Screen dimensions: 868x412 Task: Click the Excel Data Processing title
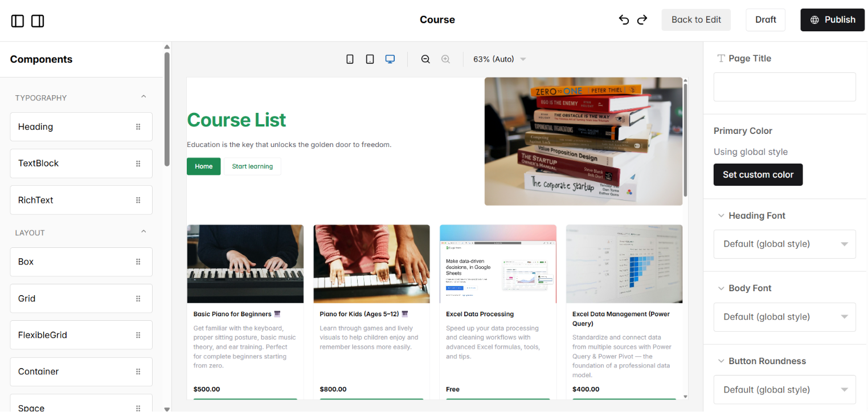pos(480,314)
